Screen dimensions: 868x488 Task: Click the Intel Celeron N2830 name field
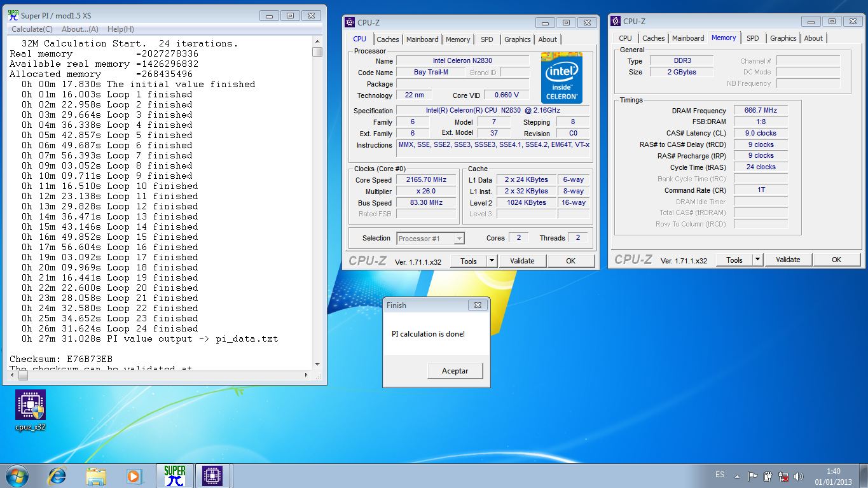[462, 61]
